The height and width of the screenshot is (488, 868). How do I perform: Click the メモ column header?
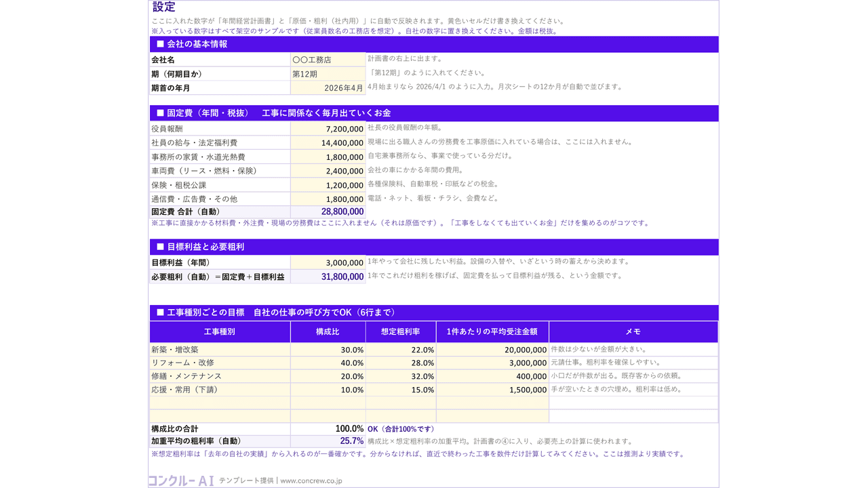(x=633, y=332)
